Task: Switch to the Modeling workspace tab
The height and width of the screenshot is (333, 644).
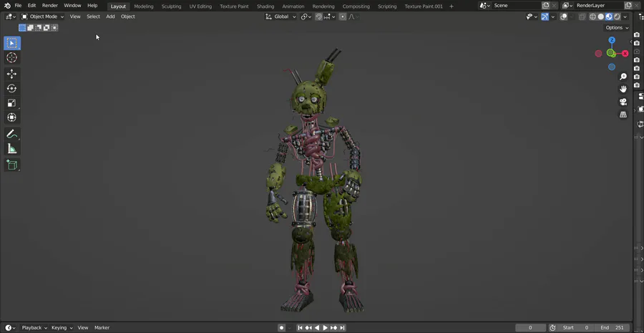Action: (144, 6)
